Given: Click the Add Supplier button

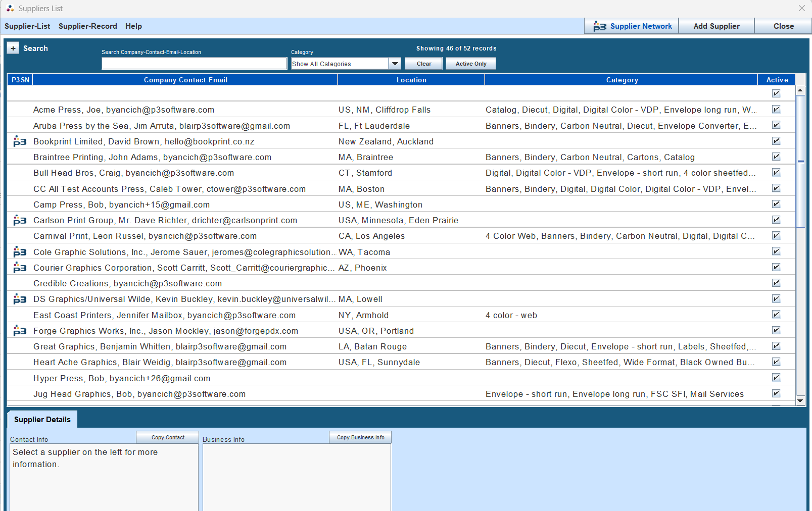Looking at the screenshot, I should (x=716, y=26).
